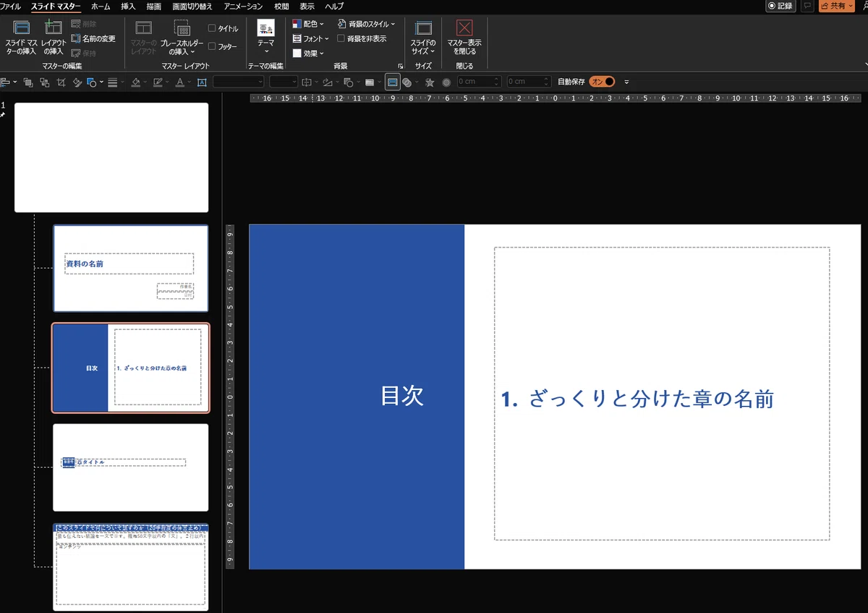Switch to the Transitions tab (画面切り替え)
Image resolution: width=868 pixels, height=613 pixels.
192,6
